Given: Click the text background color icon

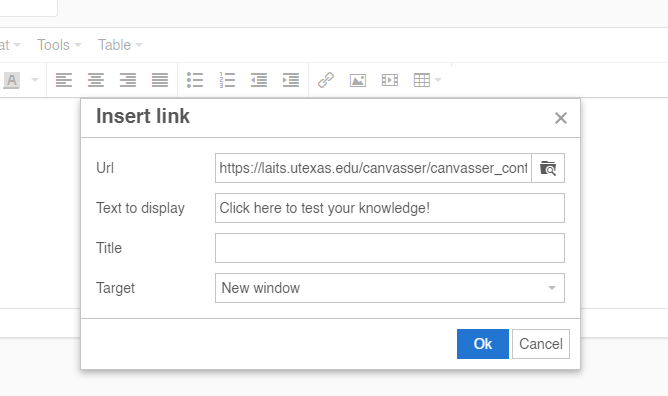Looking at the screenshot, I should [x=12, y=80].
